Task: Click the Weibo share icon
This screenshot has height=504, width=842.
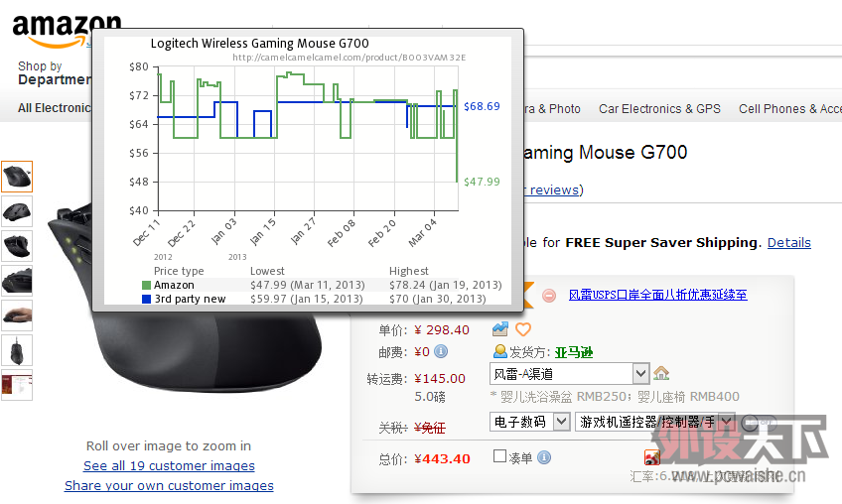Action: click(652, 457)
